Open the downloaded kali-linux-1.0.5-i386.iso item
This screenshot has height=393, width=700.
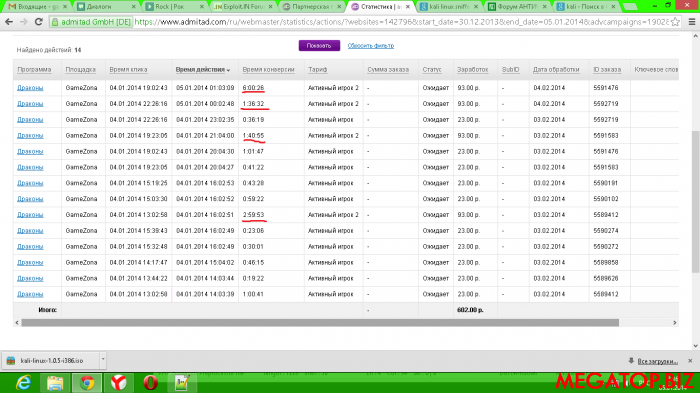(52, 360)
